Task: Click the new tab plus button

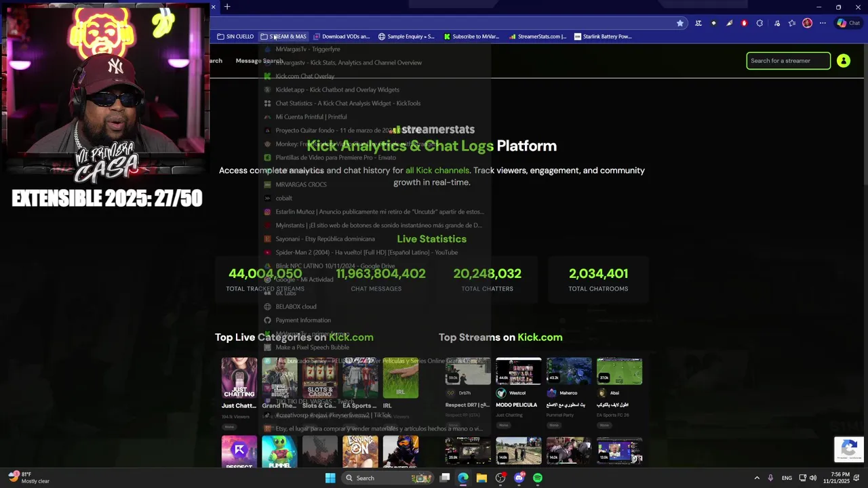Action: point(227,7)
